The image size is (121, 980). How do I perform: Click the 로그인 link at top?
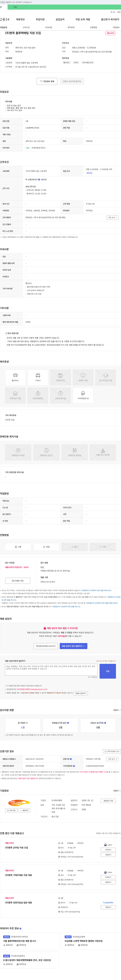(x=113, y=12)
